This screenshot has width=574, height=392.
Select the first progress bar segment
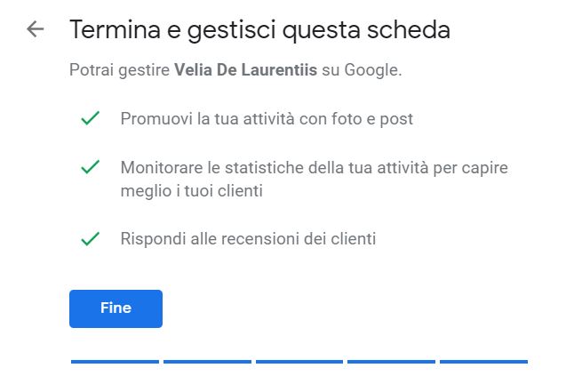click(x=115, y=362)
